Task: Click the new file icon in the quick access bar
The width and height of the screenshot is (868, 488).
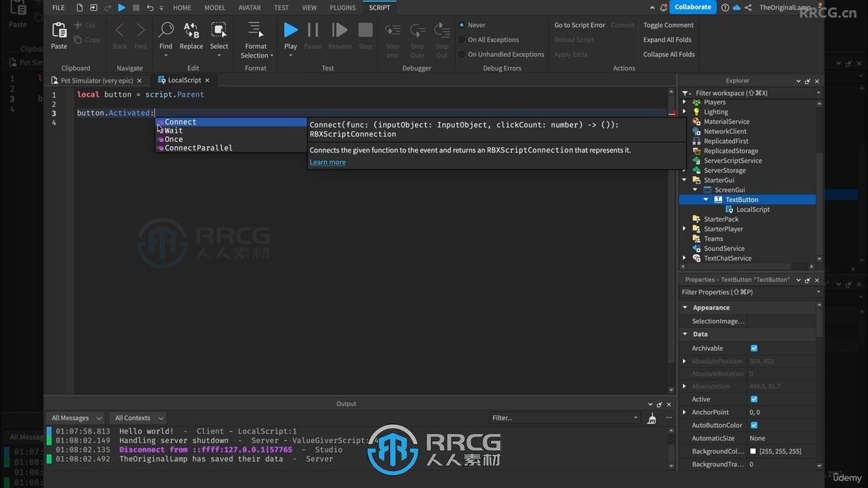Action: pyautogui.click(x=80, y=7)
